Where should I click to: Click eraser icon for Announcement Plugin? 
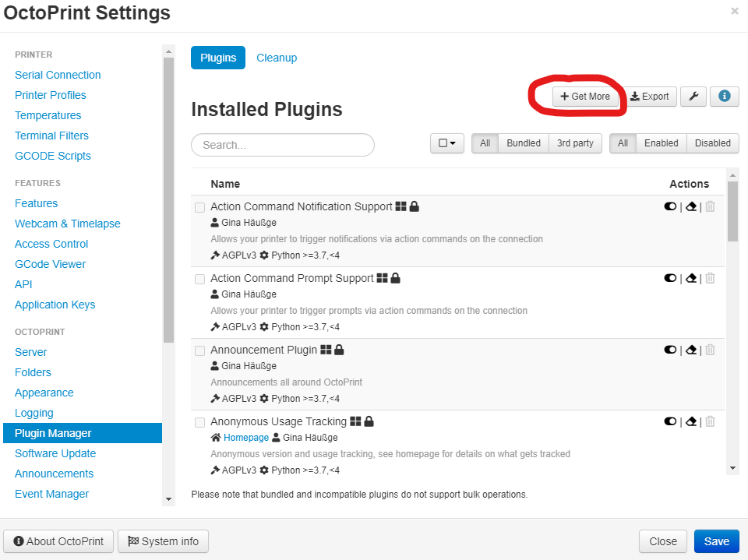click(690, 350)
